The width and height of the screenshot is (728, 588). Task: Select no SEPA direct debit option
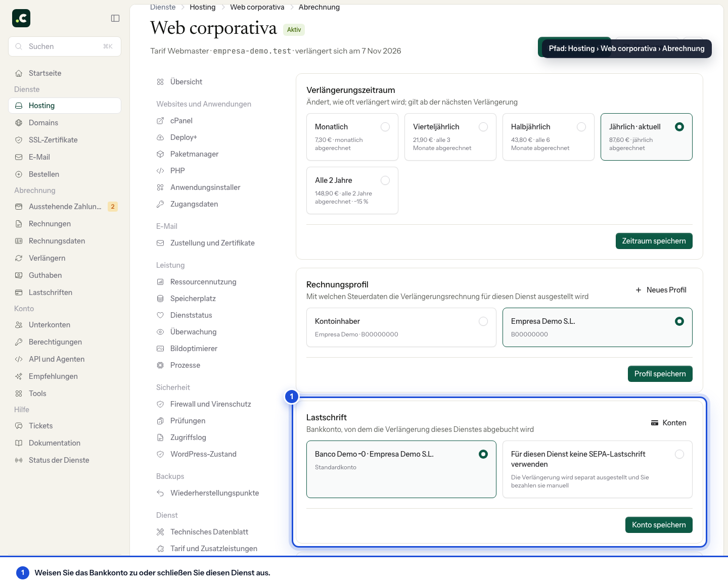click(598, 469)
